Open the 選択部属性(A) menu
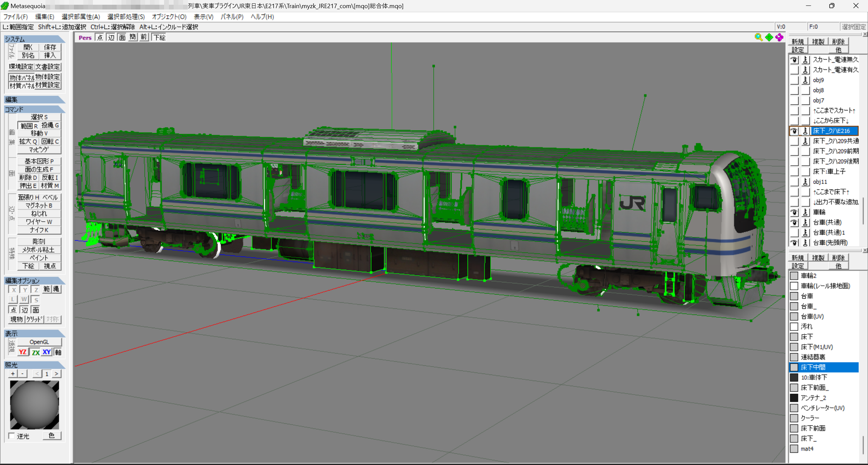Screen dimensions: 868x465 point(81,17)
